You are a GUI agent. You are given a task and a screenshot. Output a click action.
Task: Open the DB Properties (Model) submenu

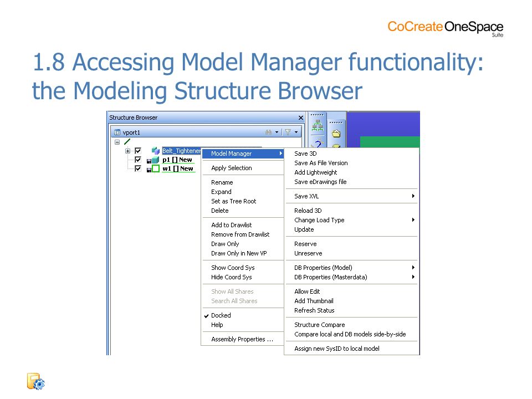point(351,268)
